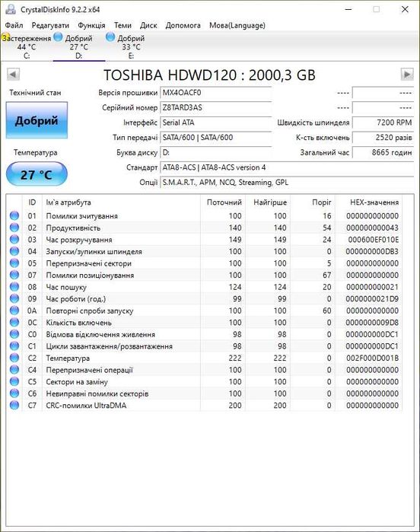Viewport: 420px width, 532px height.
Task: Click status orb for 05 Перепризначені сектори
Action: click(14, 263)
